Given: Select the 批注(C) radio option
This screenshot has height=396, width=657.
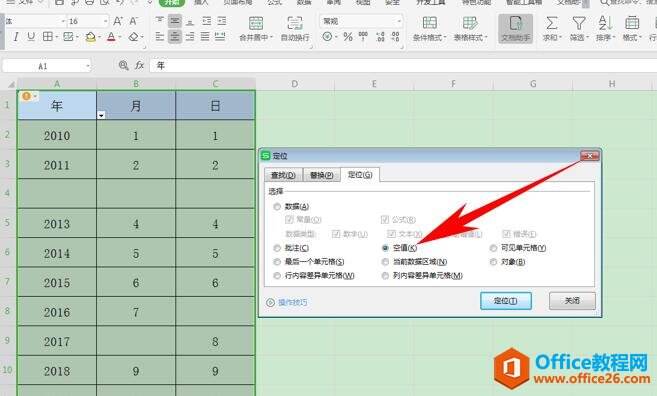Looking at the screenshot, I should 277,248.
